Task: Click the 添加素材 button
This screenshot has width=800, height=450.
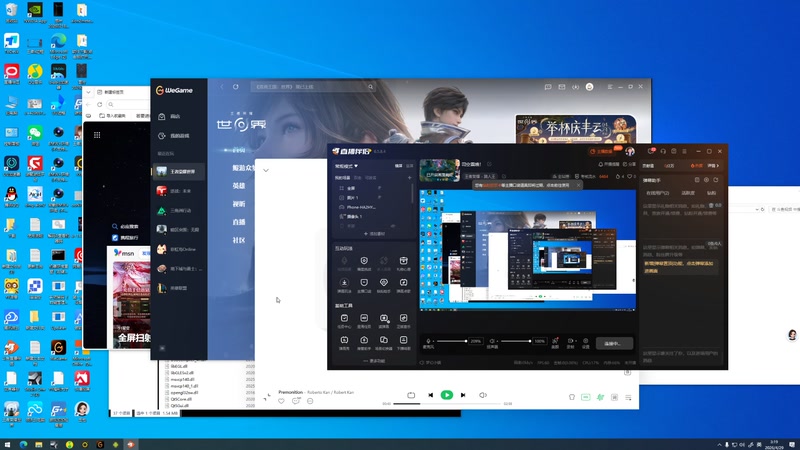Action: click(x=374, y=234)
